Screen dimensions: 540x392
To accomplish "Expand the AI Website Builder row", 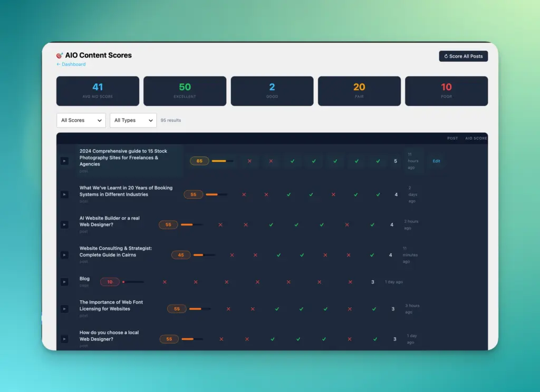I will (64, 225).
